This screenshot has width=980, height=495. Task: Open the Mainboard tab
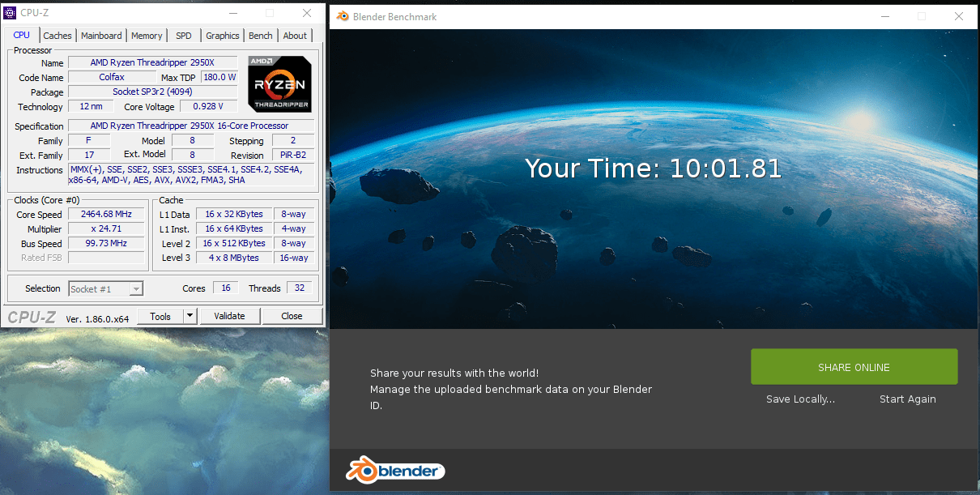tap(101, 36)
